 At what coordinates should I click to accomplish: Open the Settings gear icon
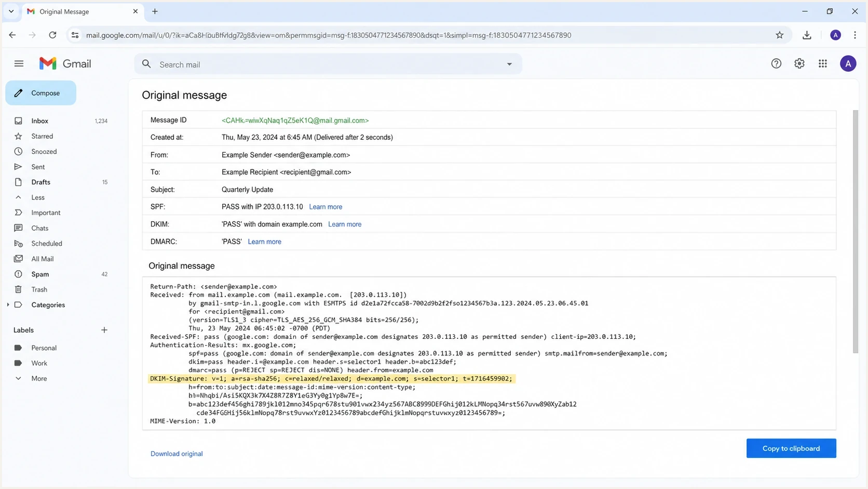799,63
